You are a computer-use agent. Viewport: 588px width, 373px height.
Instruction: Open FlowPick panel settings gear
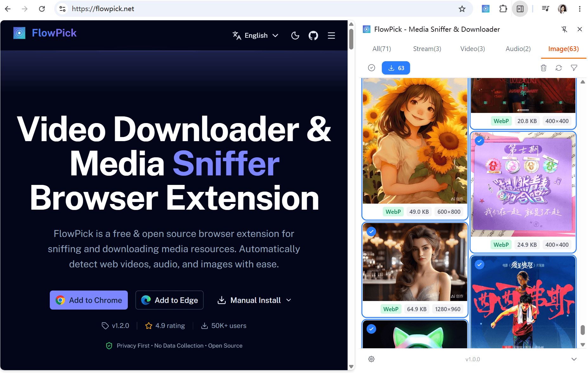click(x=371, y=359)
